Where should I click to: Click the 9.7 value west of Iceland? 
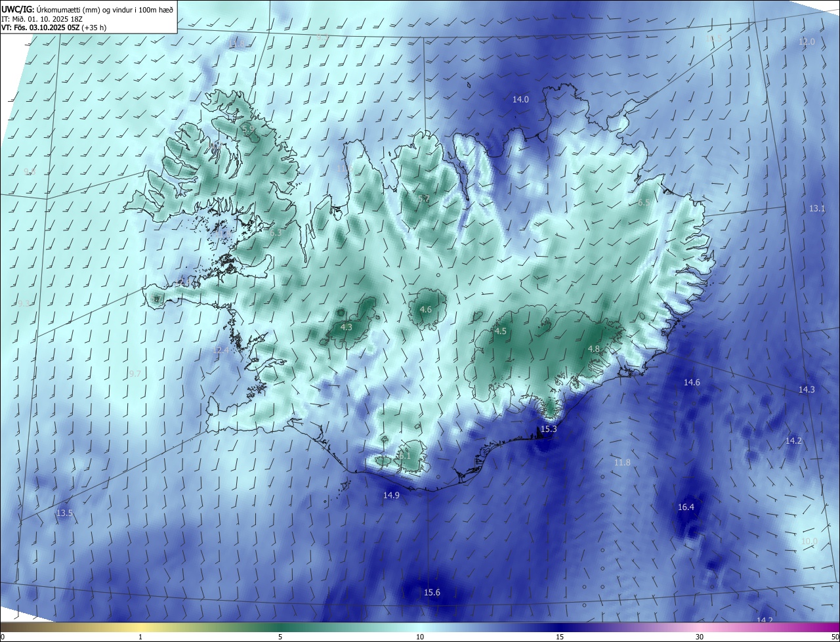[135, 373]
